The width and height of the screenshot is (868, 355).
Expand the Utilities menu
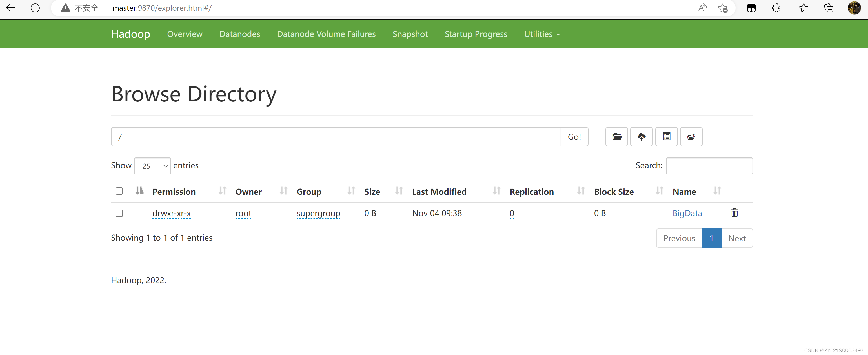[x=542, y=34]
